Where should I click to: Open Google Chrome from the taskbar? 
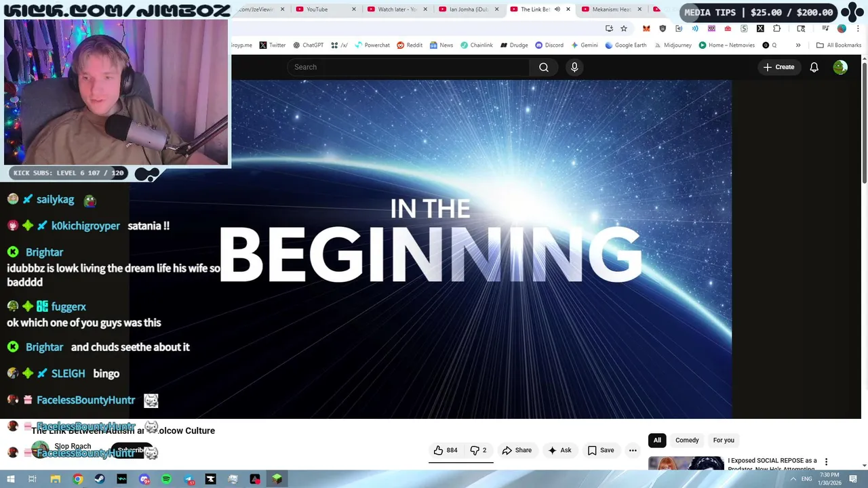(x=78, y=479)
